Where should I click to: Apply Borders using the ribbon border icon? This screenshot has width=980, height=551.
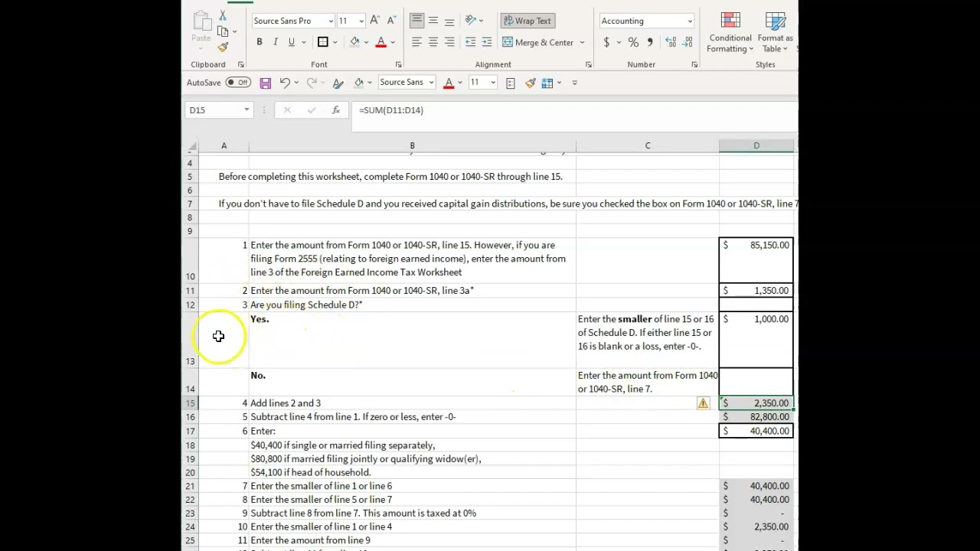pos(323,42)
